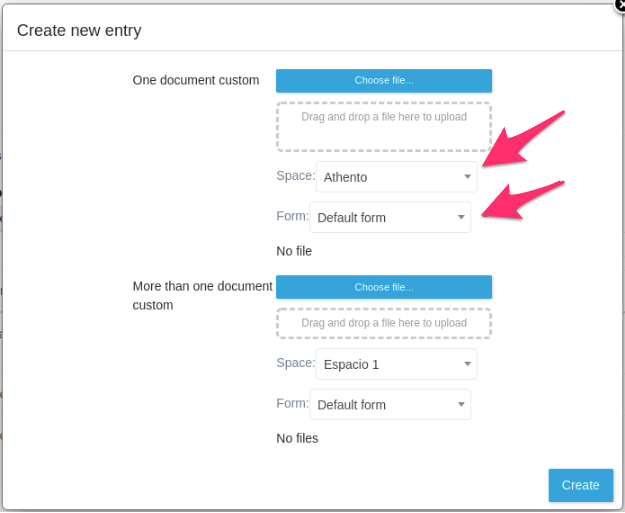625x513 pixels.
Task: Click Choose file for More than one document
Action: [384, 287]
